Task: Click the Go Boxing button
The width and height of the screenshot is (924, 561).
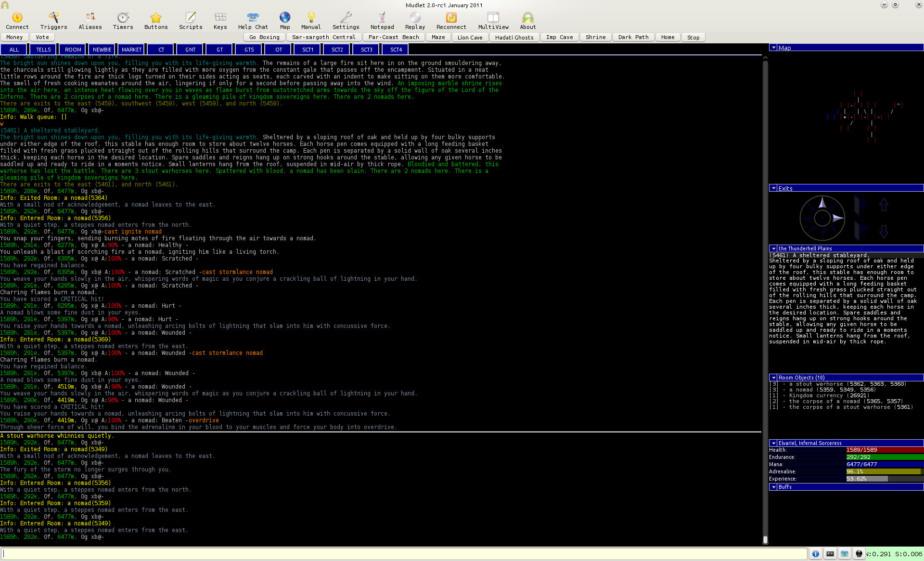Action: click(265, 37)
